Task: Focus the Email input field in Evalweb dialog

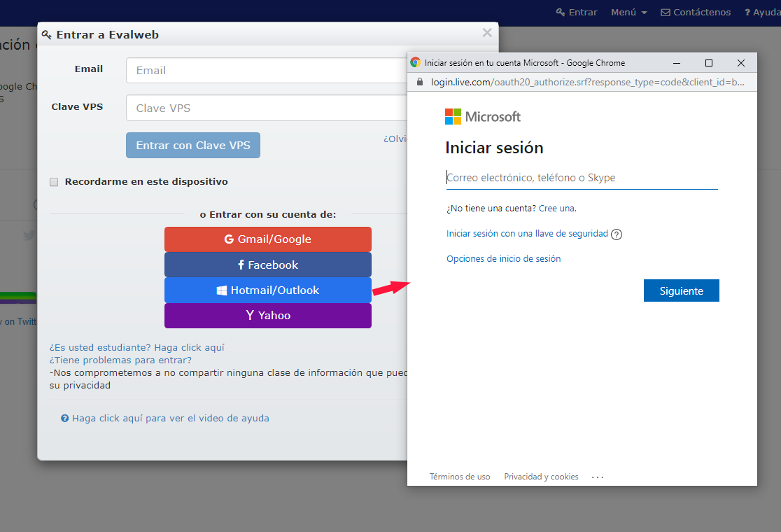Action: pos(267,70)
